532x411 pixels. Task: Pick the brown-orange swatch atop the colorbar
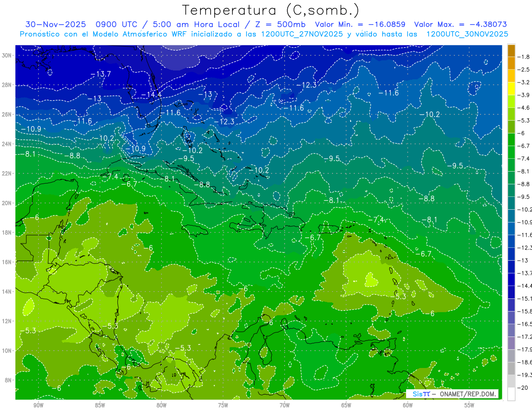pos(511,51)
